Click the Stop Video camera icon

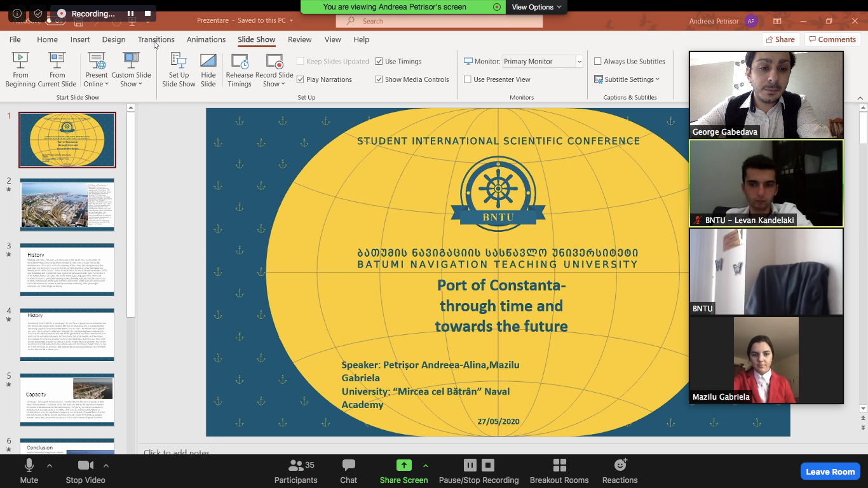(86, 465)
